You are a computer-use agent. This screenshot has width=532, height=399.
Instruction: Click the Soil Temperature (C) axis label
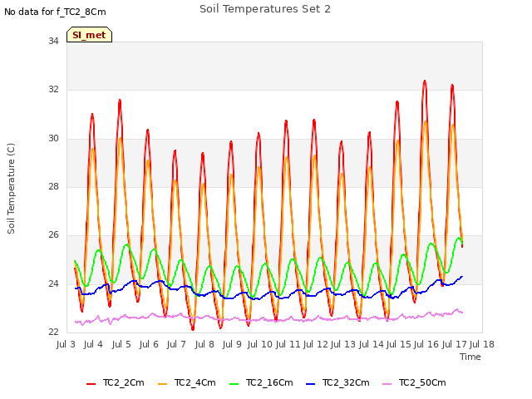click(11, 189)
